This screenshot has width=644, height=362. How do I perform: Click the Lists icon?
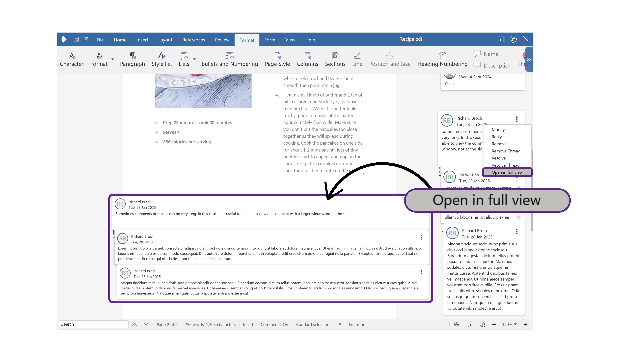point(184,56)
